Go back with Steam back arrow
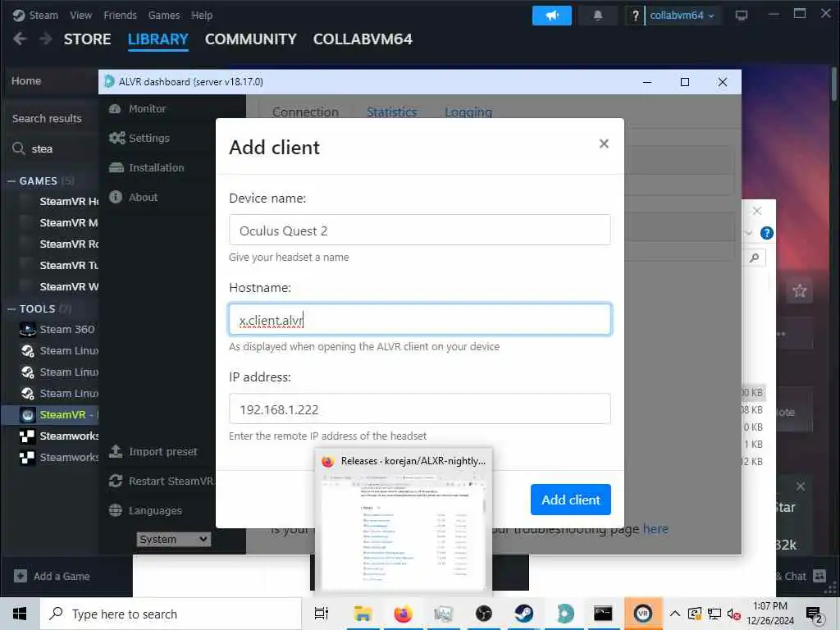 20,39
